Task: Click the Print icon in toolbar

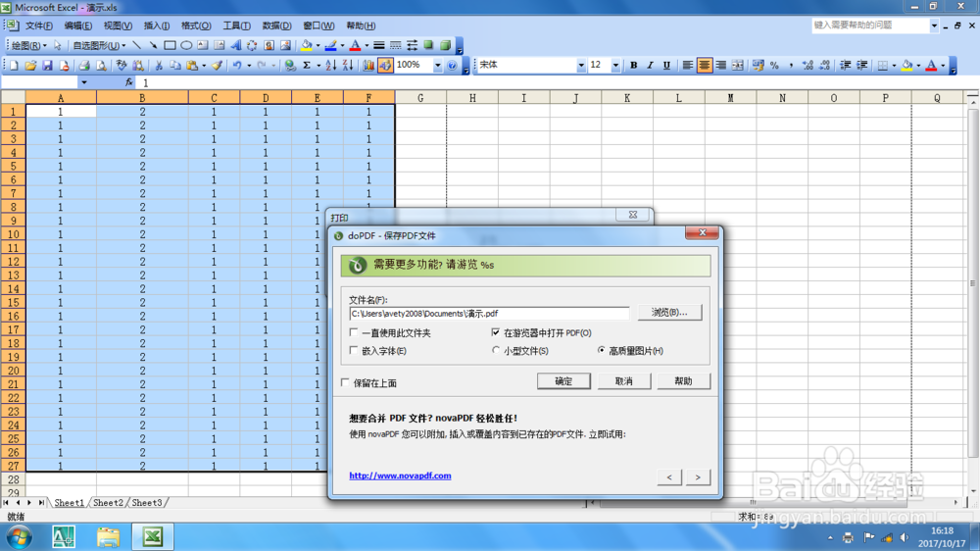Action: click(x=83, y=65)
